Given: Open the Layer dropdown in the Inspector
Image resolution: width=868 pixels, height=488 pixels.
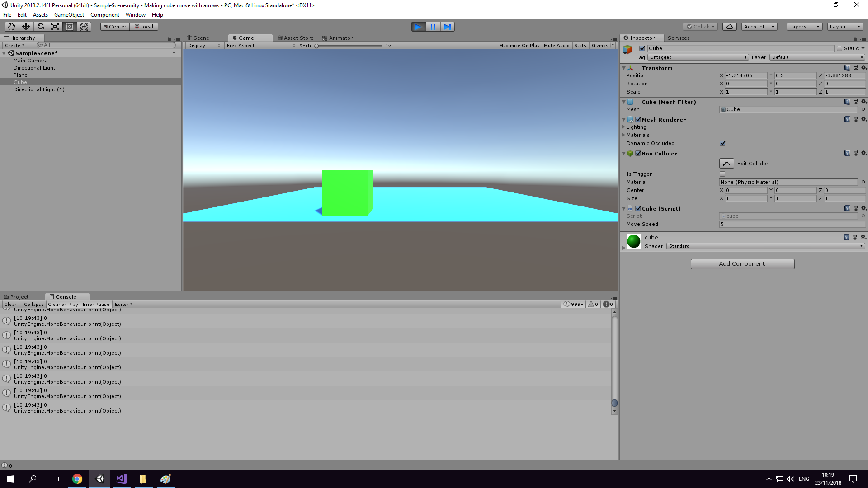Looking at the screenshot, I should pos(816,57).
